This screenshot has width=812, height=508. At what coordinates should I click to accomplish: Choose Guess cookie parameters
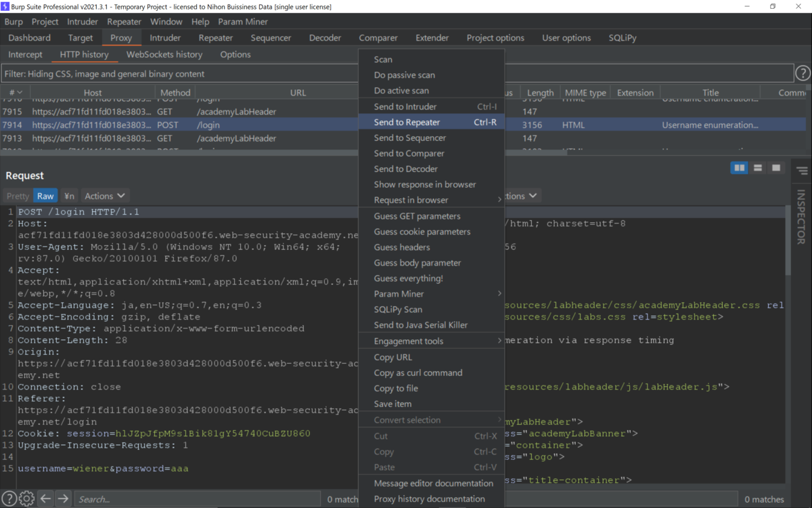tap(432, 232)
